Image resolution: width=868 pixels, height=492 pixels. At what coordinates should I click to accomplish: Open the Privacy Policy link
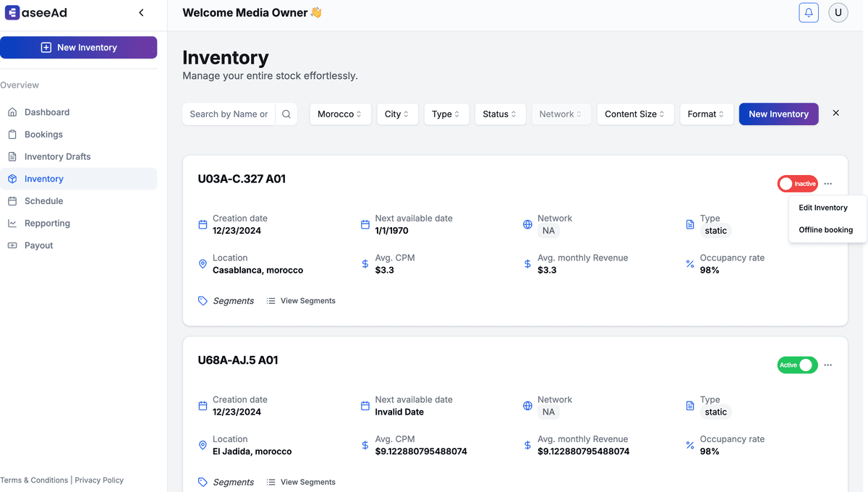99,480
